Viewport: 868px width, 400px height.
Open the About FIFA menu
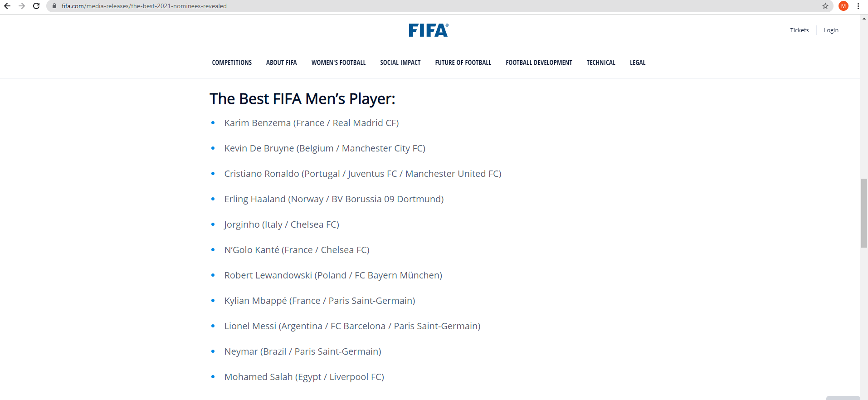click(x=281, y=63)
